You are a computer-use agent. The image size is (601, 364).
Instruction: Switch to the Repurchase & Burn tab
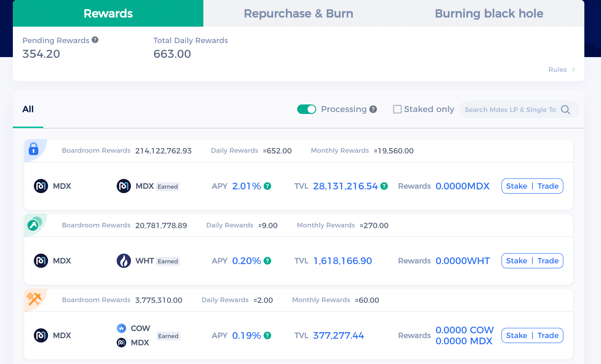click(298, 13)
